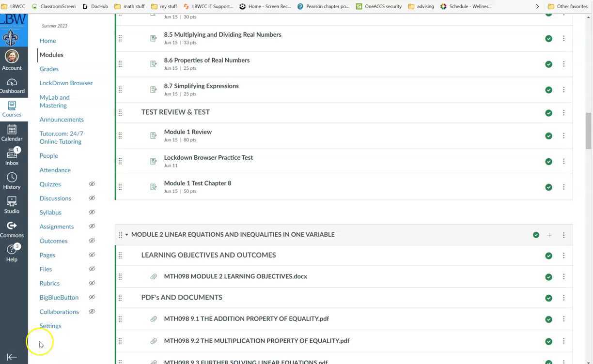Collapse Module 2 Linear Equations with caret arrow
This screenshot has width=593, height=364.
(x=126, y=235)
